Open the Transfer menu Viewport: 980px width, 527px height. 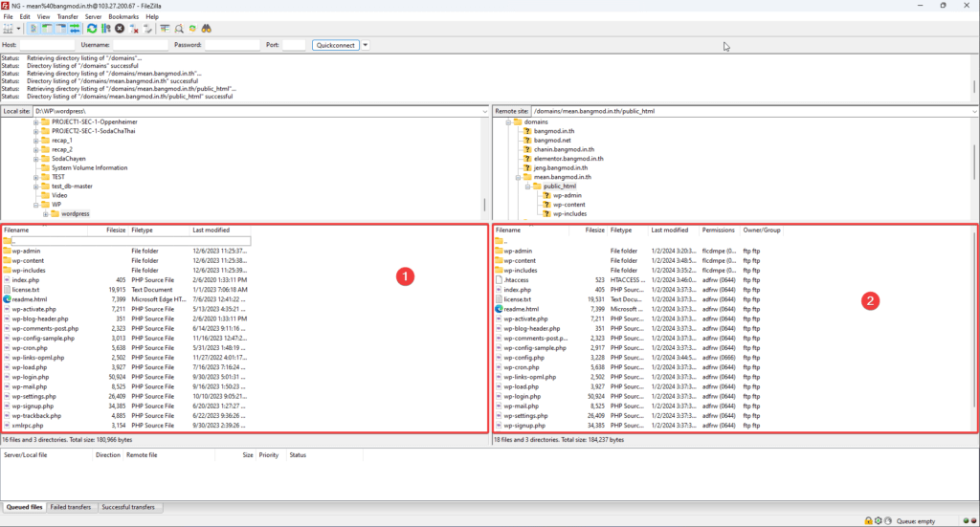click(67, 16)
